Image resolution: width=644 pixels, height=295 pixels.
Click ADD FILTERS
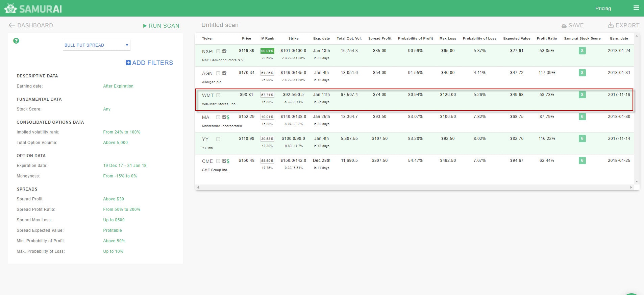[149, 63]
